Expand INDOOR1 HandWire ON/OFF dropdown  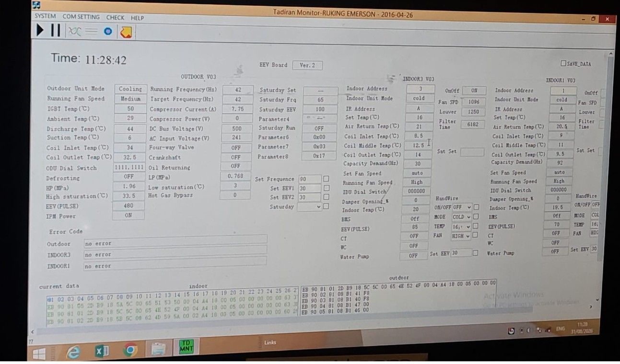(x=596, y=205)
